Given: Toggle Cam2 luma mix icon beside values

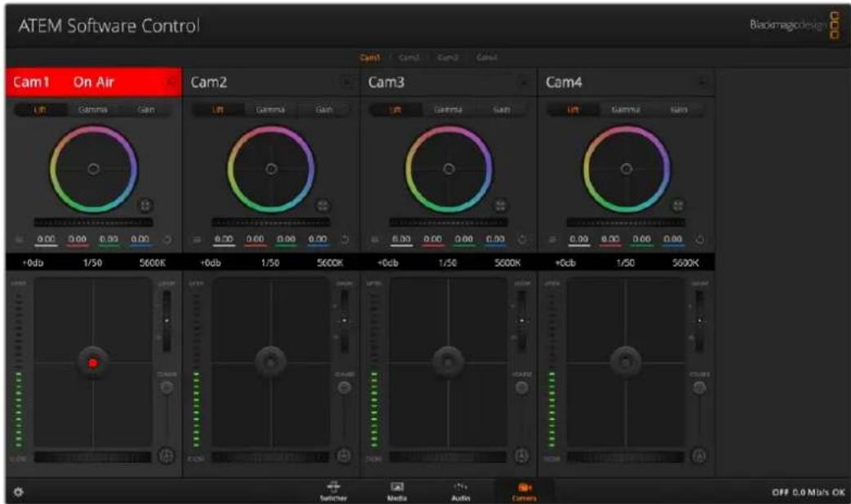Looking at the screenshot, I should (197, 239).
